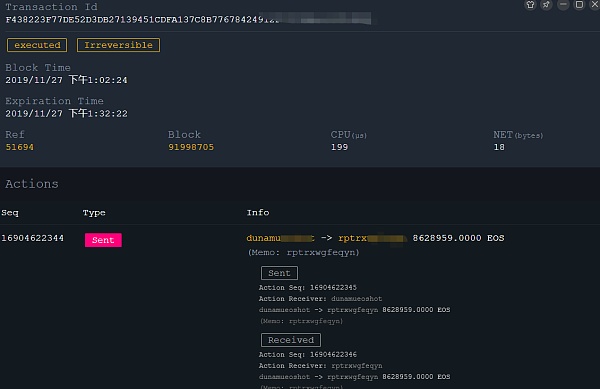Open the rptrx recipient account link

pyautogui.click(x=372, y=238)
